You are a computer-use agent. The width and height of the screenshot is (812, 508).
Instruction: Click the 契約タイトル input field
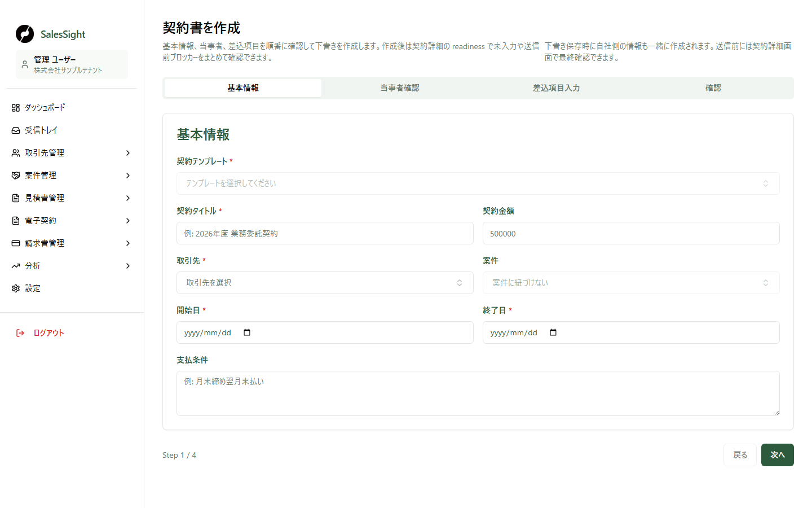325,233
